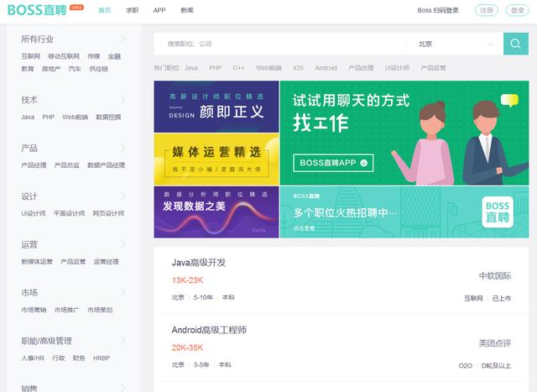Open the Android高级工程师 job listing
The width and height of the screenshot is (537, 392).
[x=209, y=330]
